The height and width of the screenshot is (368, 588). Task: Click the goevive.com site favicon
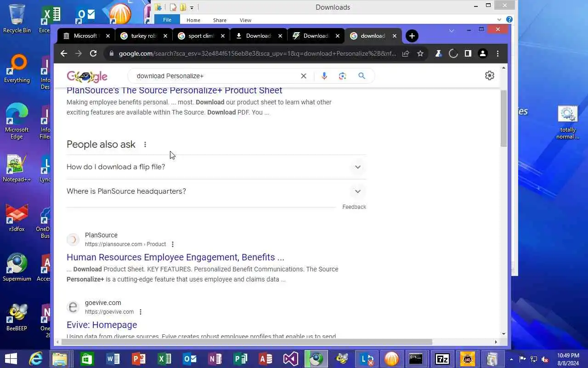point(73,307)
